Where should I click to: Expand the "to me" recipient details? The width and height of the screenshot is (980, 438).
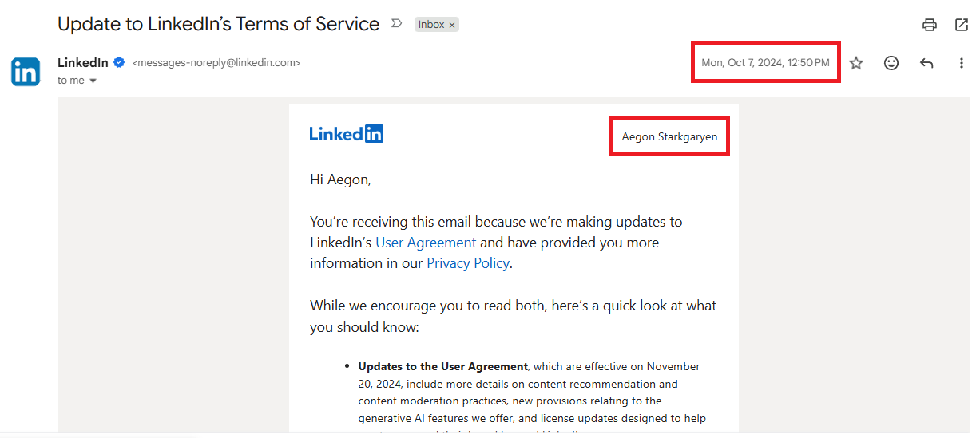[x=93, y=81]
